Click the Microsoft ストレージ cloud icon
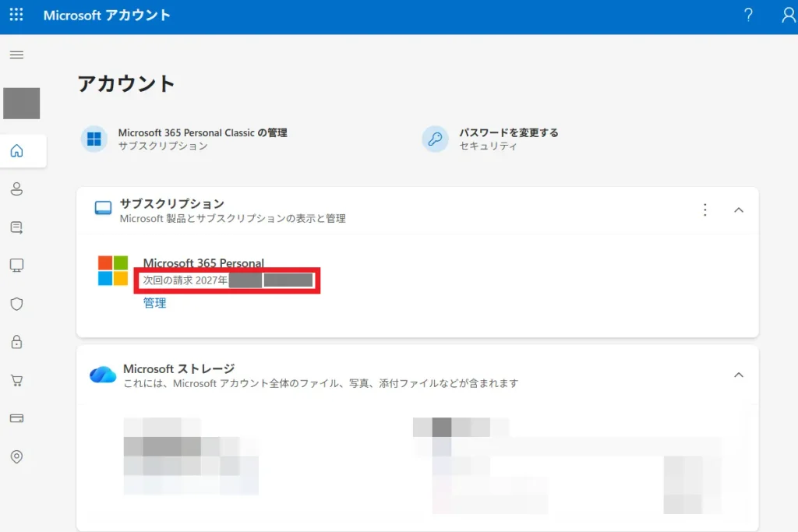The height and width of the screenshot is (532, 798). click(x=103, y=375)
